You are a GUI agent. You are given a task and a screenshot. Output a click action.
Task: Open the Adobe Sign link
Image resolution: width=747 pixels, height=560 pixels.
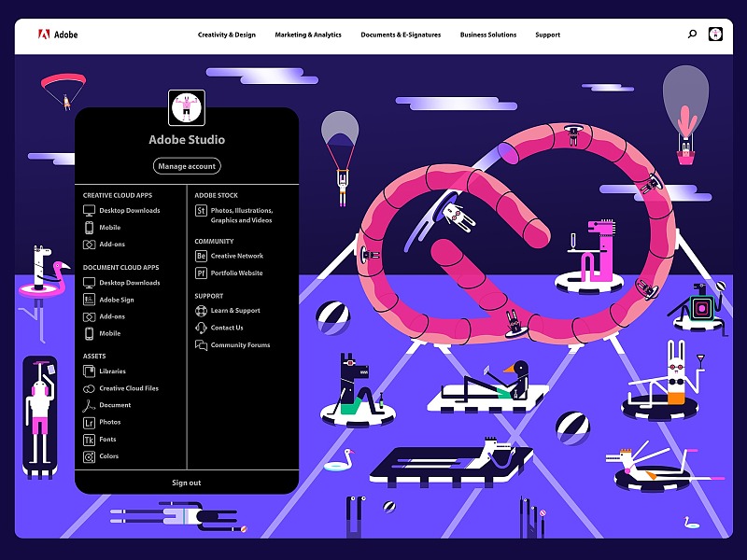point(117,300)
